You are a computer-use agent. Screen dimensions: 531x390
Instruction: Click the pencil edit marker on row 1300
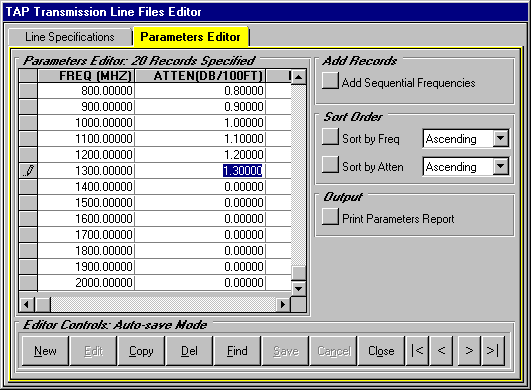coord(28,171)
